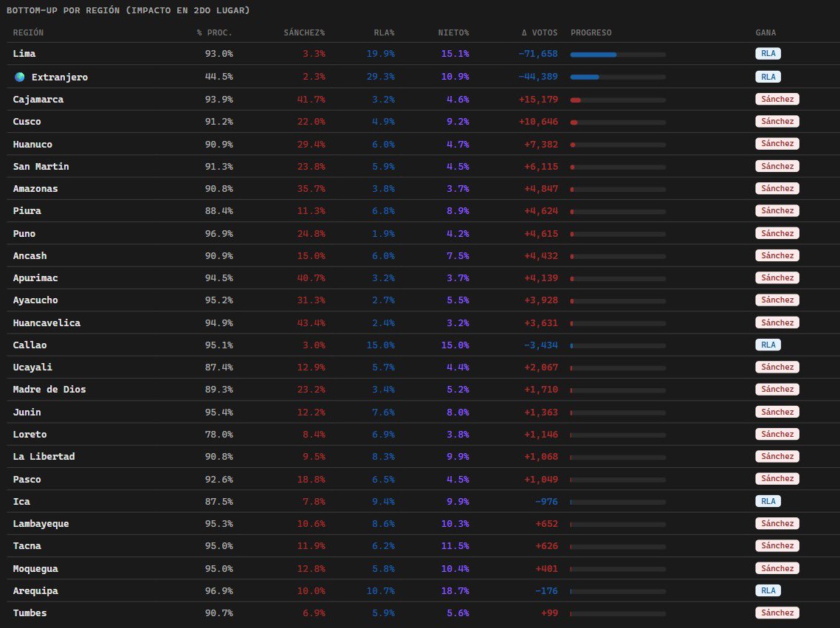
Task: Select the Junin region name
Action: [27, 413]
